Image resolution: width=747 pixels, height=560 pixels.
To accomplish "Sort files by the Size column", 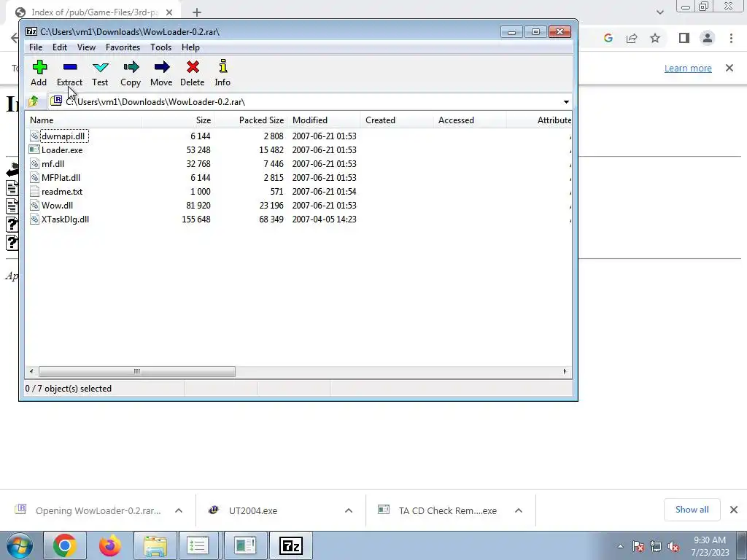I will 178,120.
